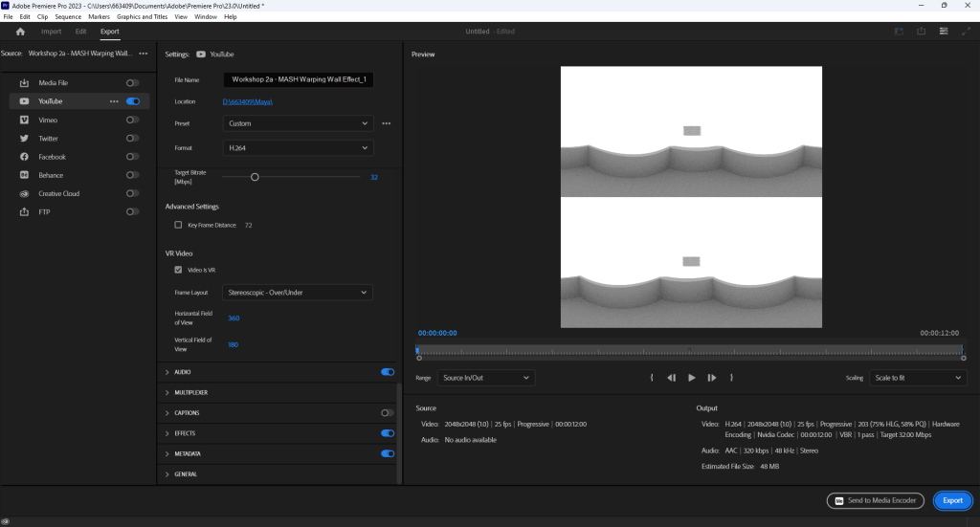
Task: Click the Twitter bird icon
Action: click(x=25, y=139)
